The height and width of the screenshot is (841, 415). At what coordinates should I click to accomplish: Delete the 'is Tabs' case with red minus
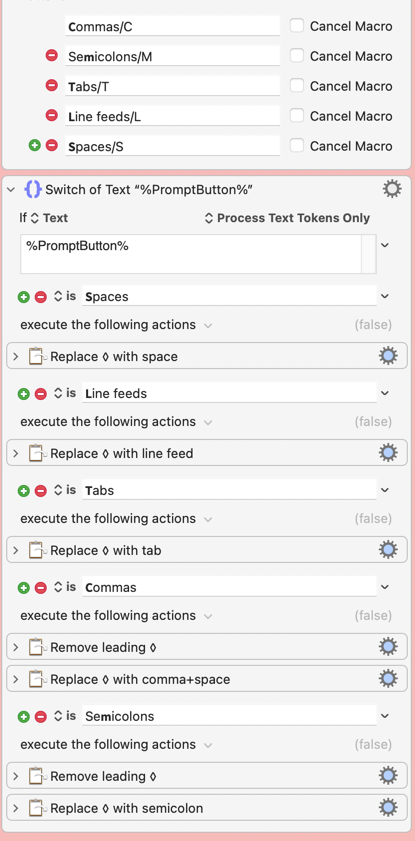click(x=40, y=491)
